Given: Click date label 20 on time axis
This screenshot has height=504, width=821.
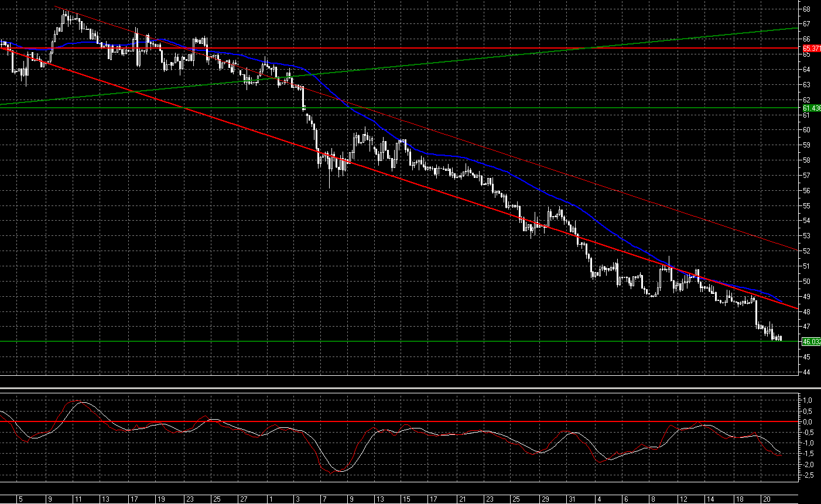Looking at the screenshot, I should [x=767, y=499].
